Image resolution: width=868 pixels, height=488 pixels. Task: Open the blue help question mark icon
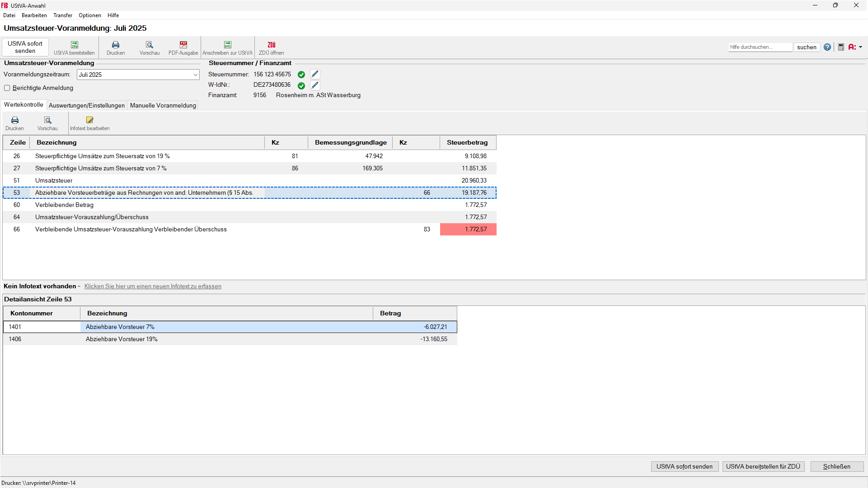pyautogui.click(x=827, y=47)
